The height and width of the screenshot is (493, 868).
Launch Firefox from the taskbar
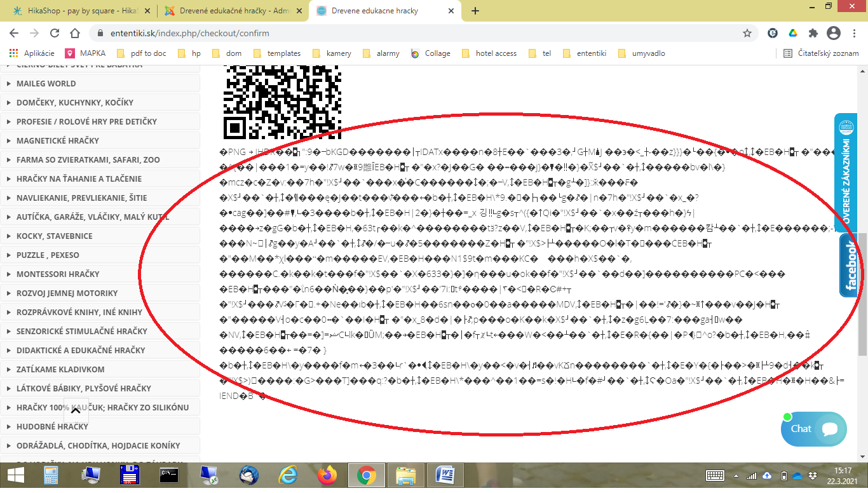coord(329,475)
